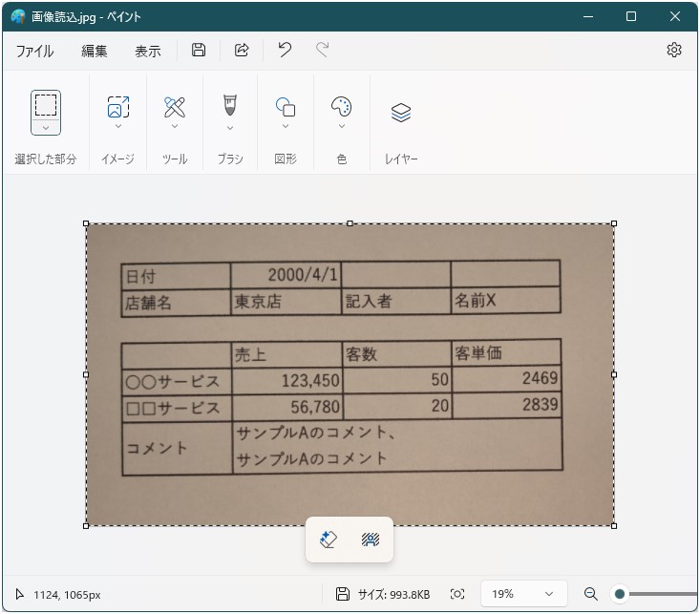Minimize the Paint window
The width and height of the screenshot is (700, 614).
click(588, 17)
